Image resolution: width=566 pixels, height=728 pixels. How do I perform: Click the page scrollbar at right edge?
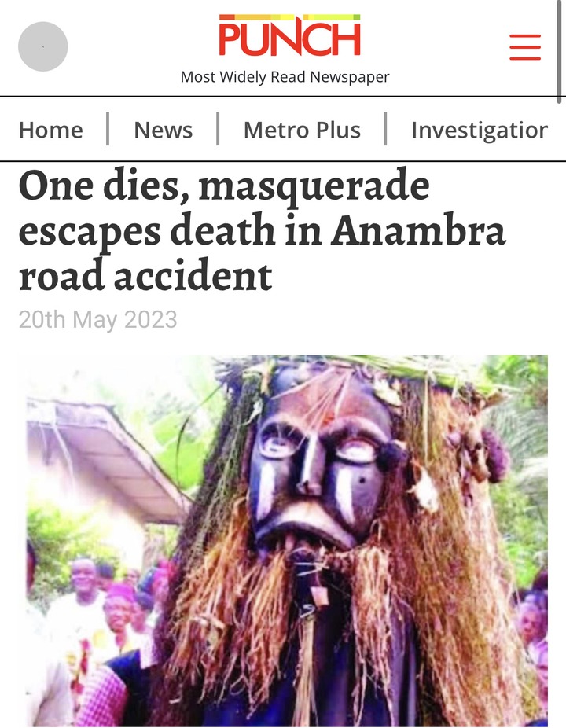559,52
